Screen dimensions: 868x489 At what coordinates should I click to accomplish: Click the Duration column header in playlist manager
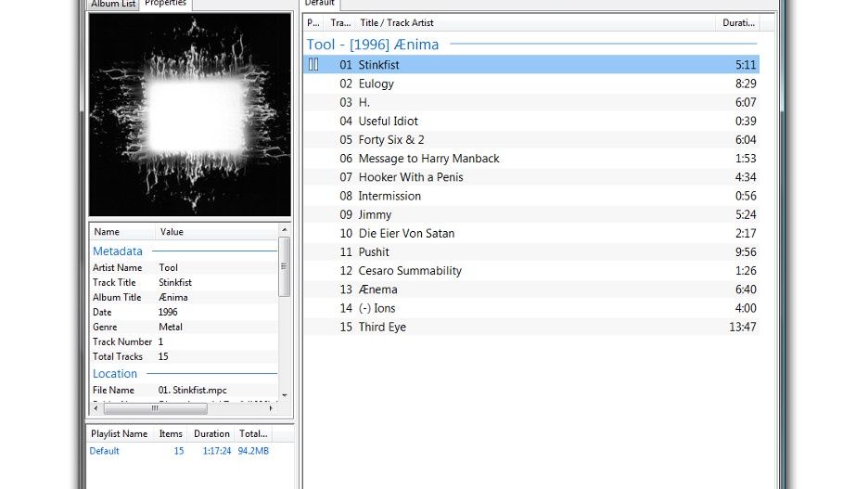[x=211, y=434]
